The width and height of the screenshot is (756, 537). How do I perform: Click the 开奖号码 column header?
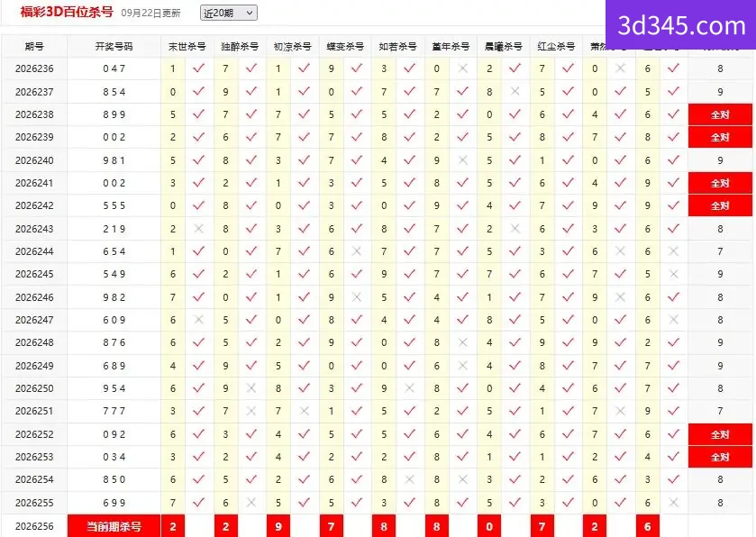point(114,46)
